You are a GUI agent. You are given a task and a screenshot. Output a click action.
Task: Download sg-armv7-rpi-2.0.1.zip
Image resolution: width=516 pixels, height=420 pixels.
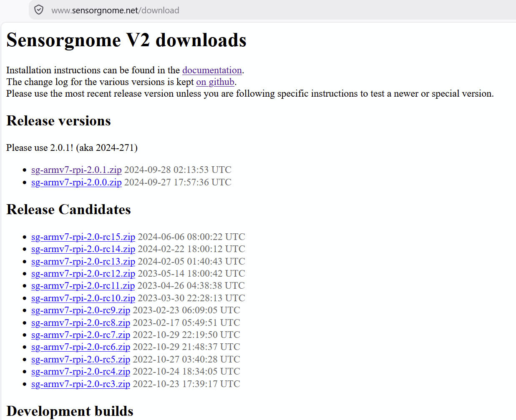(76, 170)
